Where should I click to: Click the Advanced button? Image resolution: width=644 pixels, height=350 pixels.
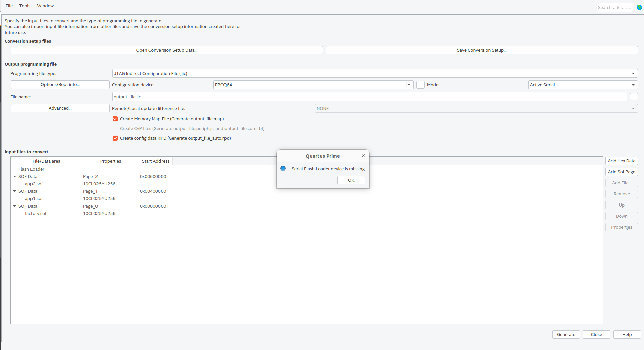point(60,108)
